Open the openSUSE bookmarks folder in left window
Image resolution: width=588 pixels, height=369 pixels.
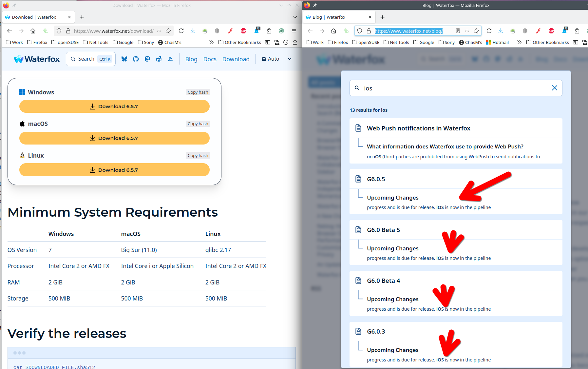[65, 42]
